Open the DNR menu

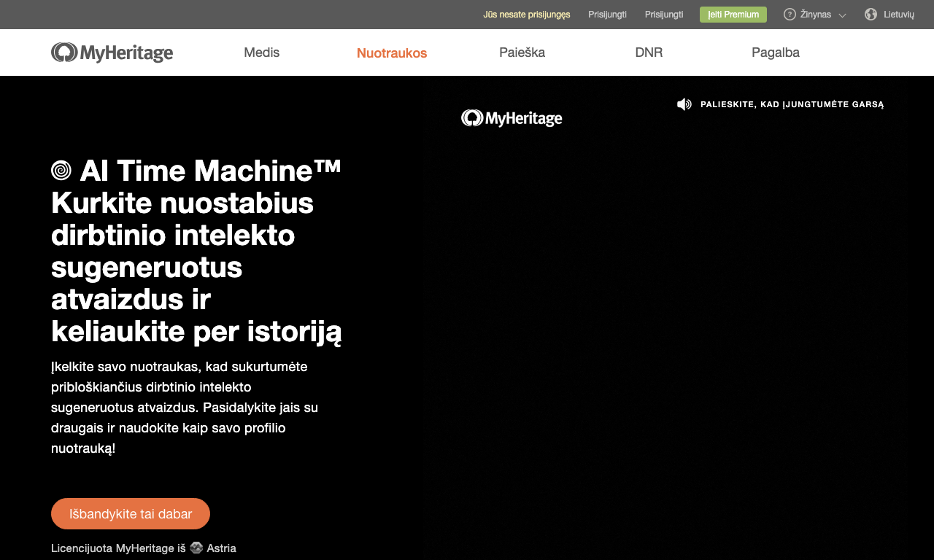click(x=649, y=52)
